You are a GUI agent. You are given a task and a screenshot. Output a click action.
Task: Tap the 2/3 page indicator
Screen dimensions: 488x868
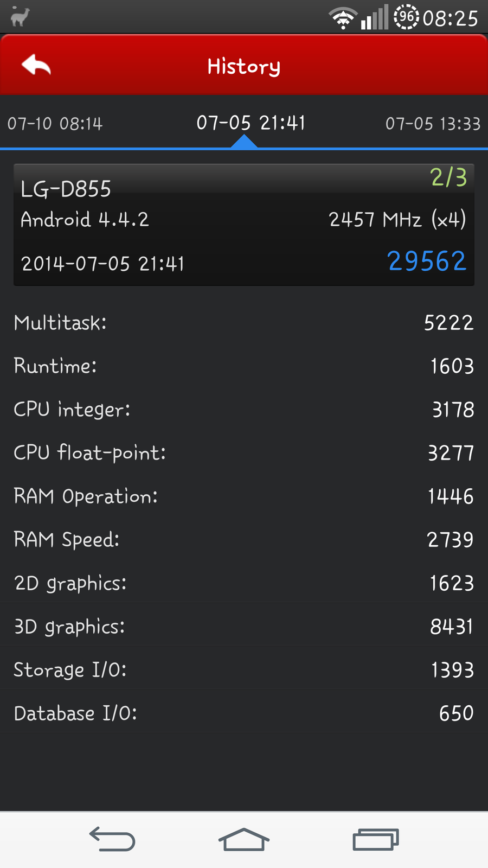click(x=448, y=177)
